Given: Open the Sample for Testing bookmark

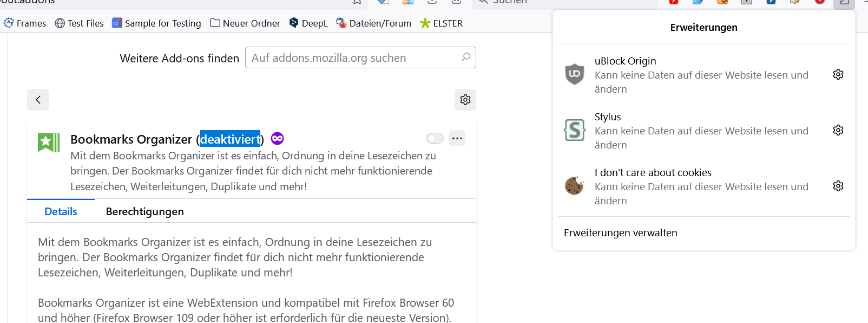Looking at the screenshot, I should click(x=156, y=23).
